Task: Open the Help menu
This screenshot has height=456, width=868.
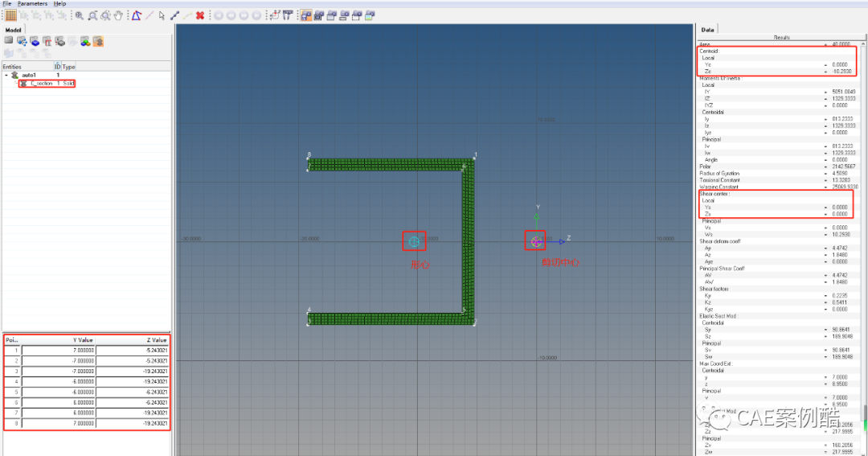Action: point(59,3)
